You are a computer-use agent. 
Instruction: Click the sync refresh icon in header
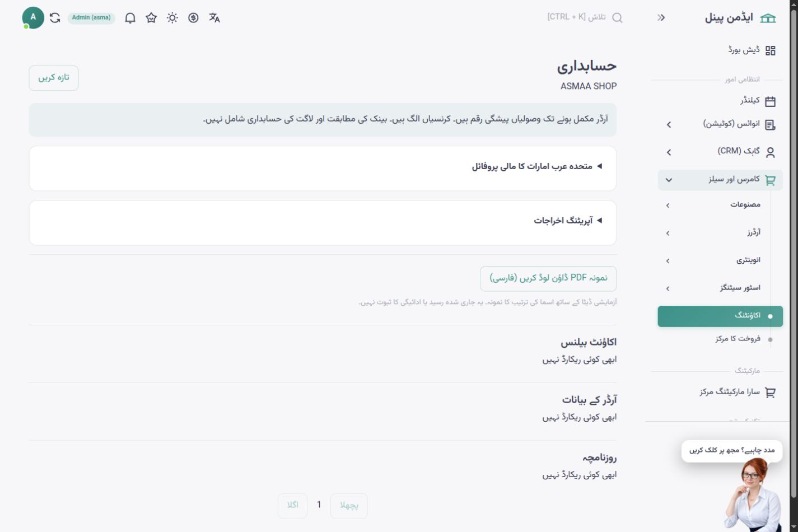tap(55, 18)
